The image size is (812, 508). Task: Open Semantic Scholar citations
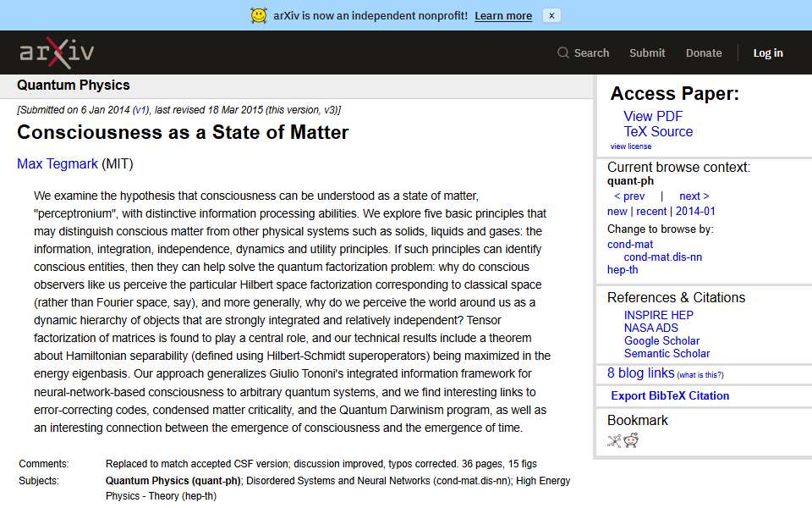[x=667, y=354]
